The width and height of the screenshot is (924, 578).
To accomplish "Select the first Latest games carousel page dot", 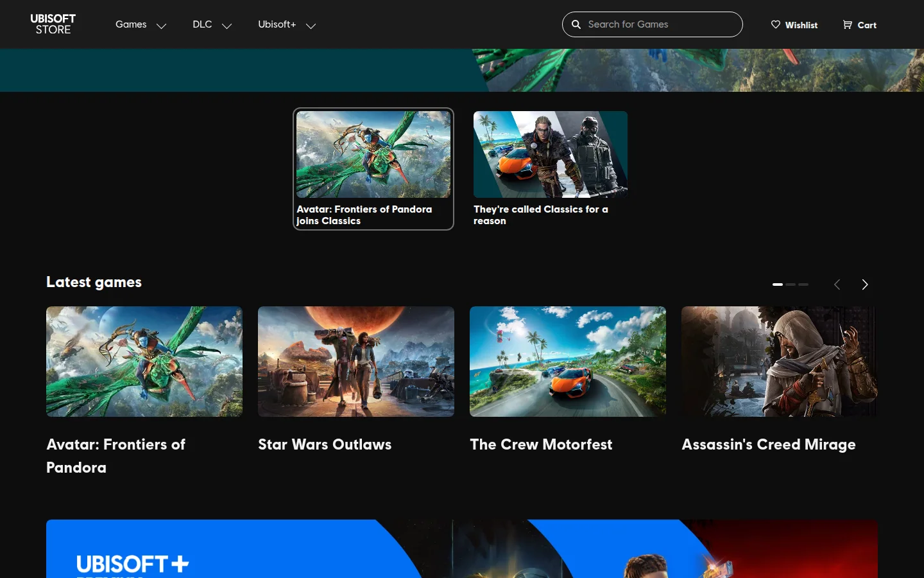I will pyautogui.click(x=778, y=285).
